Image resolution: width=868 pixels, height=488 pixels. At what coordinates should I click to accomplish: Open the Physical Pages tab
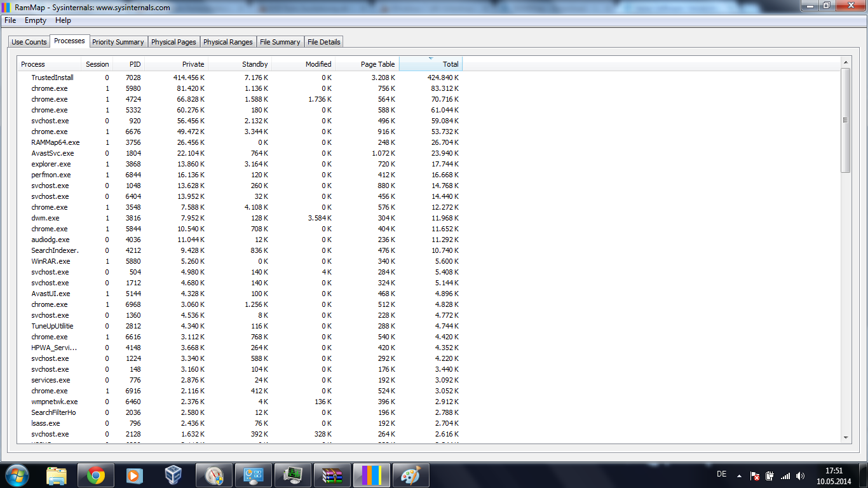173,42
